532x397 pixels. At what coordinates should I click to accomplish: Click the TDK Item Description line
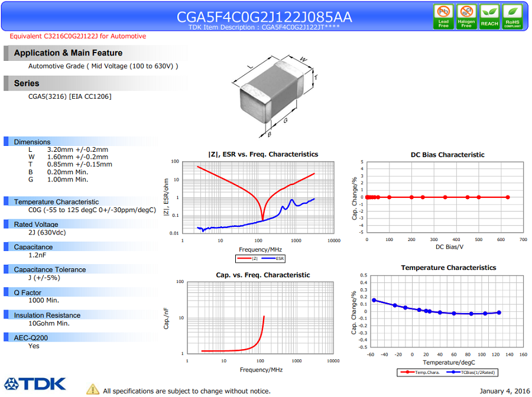click(x=264, y=27)
